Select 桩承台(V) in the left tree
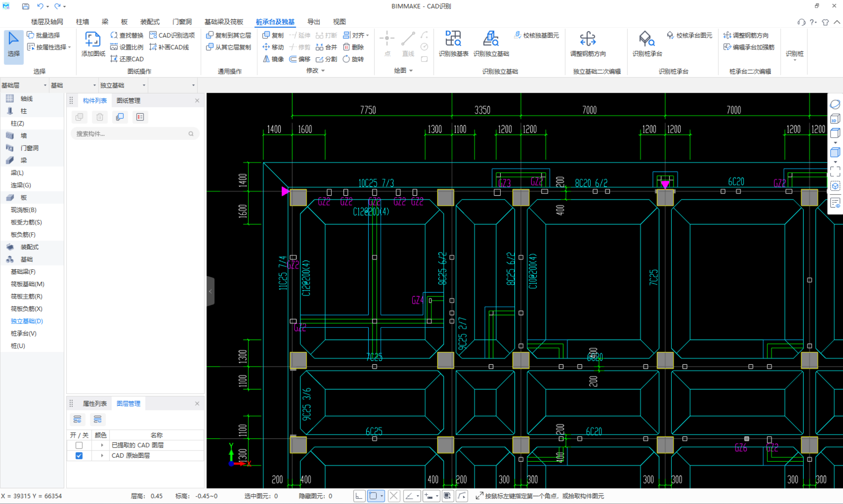 (x=23, y=333)
